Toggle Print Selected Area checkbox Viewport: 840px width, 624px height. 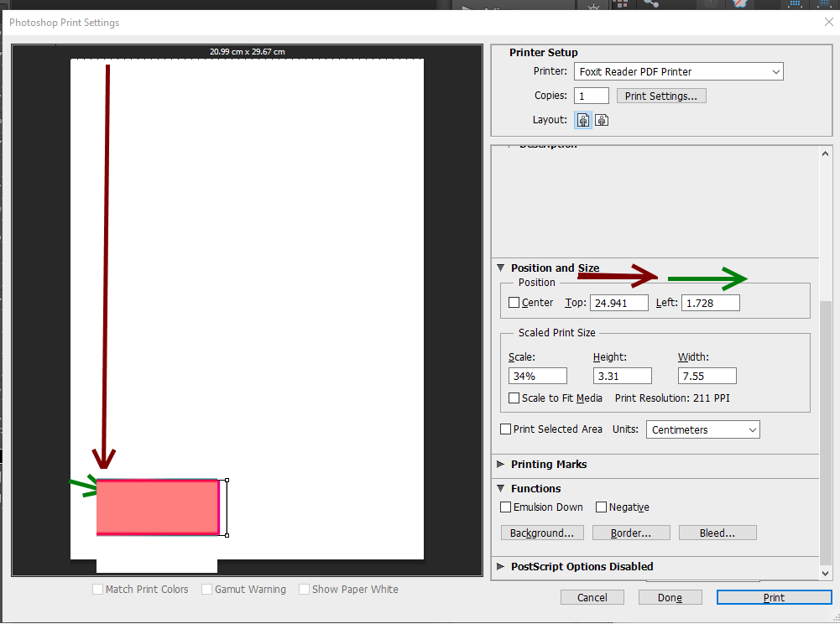[505, 429]
